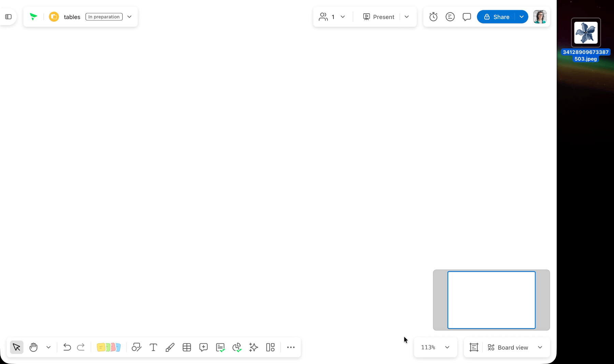Open the AI sparkle assistant tool

(253, 347)
